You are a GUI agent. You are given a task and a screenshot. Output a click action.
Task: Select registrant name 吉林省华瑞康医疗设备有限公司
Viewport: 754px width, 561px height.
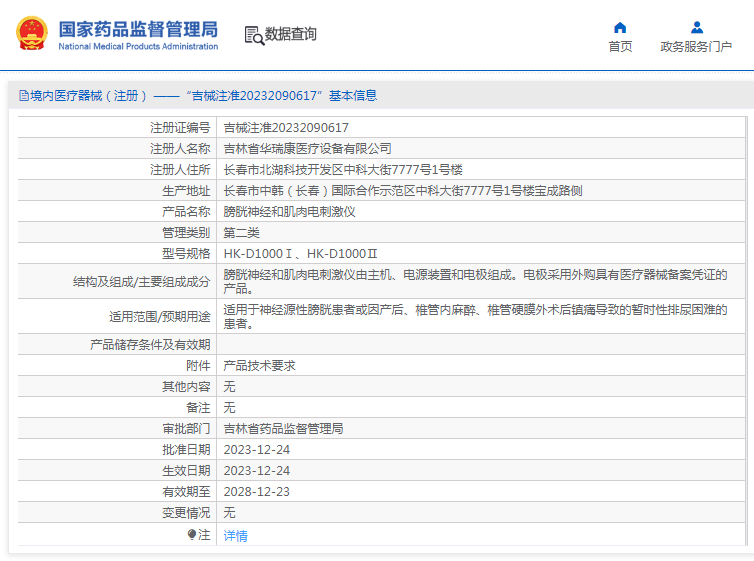307,149
